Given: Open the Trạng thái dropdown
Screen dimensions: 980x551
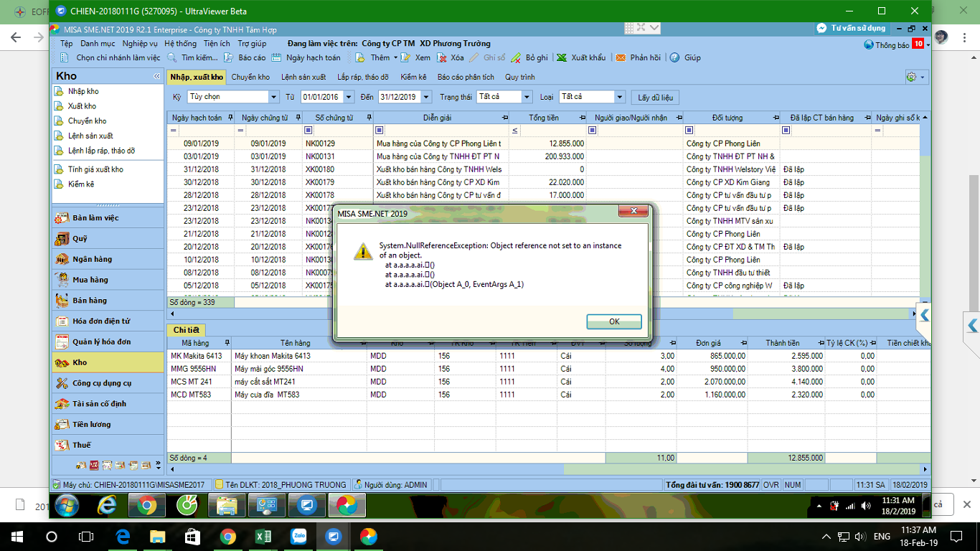Looking at the screenshot, I should pyautogui.click(x=527, y=97).
